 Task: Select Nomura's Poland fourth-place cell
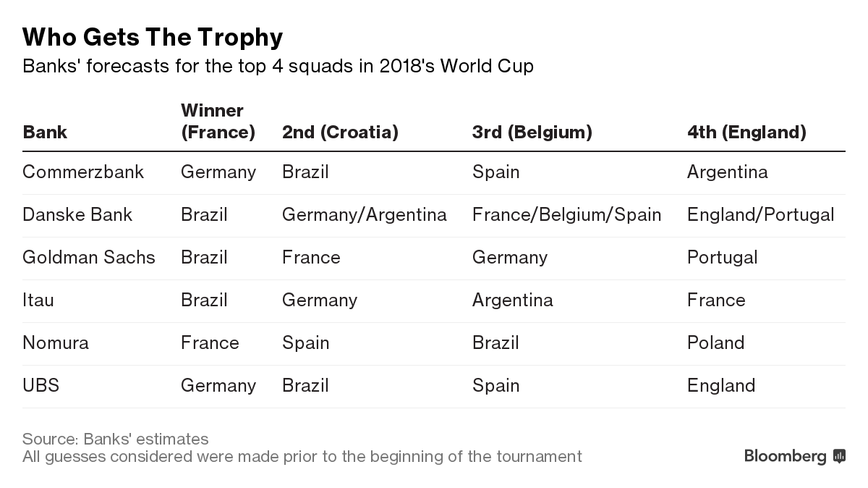pyautogui.click(x=715, y=343)
